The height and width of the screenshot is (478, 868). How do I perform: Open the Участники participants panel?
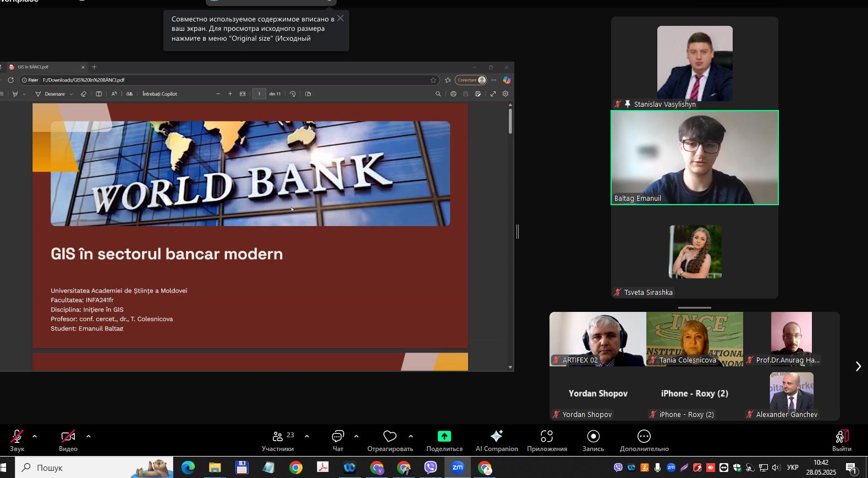[278, 441]
